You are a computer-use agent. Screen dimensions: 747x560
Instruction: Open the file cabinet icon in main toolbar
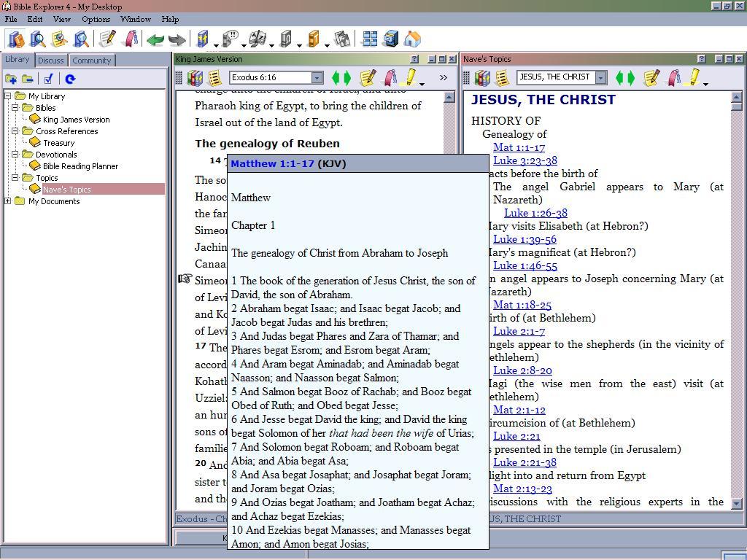pos(391,39)
